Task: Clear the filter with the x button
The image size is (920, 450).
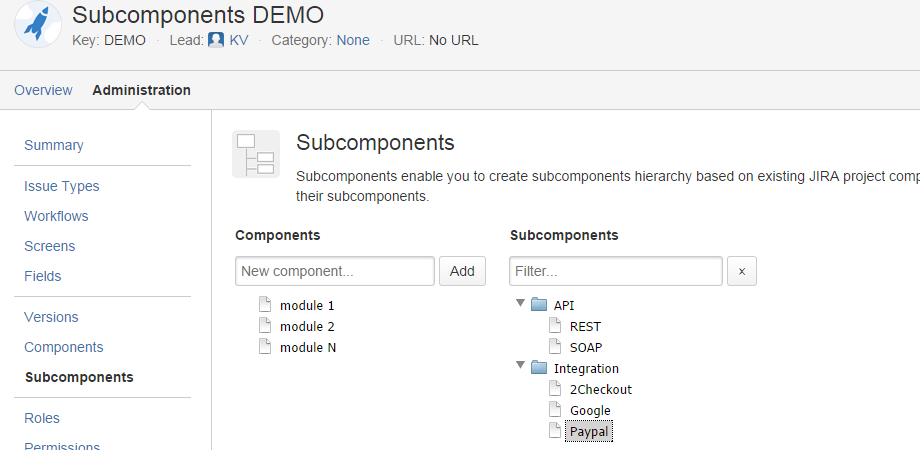Action: coord(741,271)
